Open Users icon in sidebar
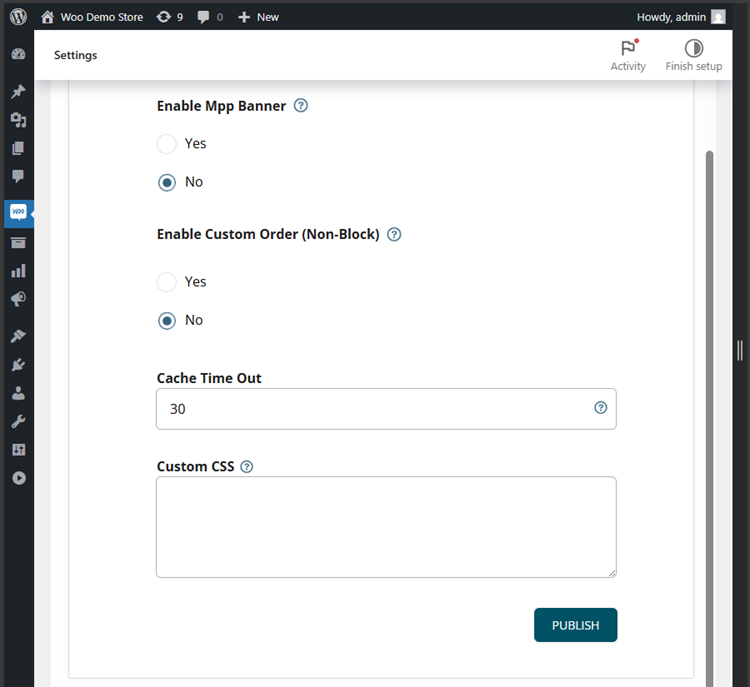 pos(18,393)
